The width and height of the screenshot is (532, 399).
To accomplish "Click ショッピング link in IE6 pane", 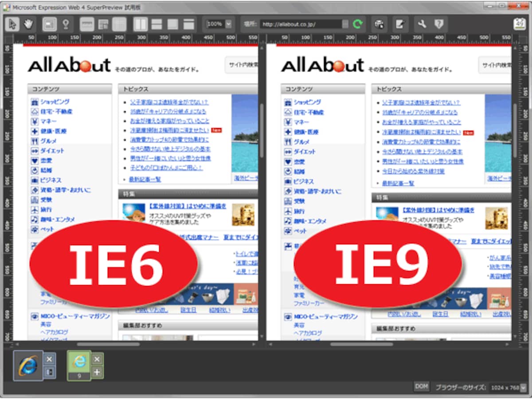I will [x=55, y=102].
